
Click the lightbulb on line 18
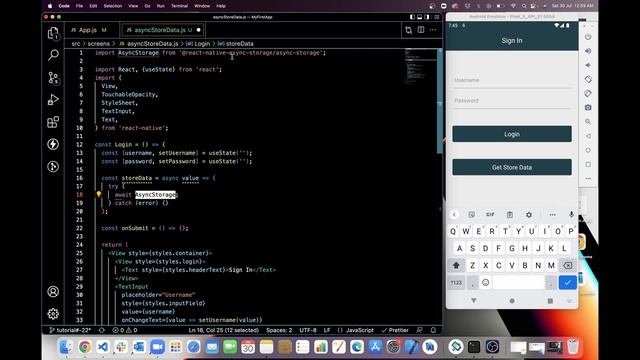98,195
